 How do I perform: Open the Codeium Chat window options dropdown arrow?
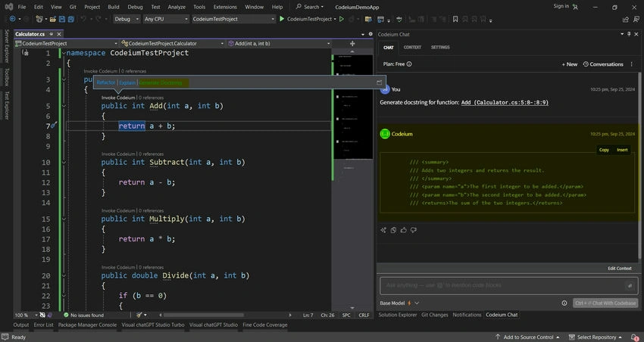click(622, 34)
